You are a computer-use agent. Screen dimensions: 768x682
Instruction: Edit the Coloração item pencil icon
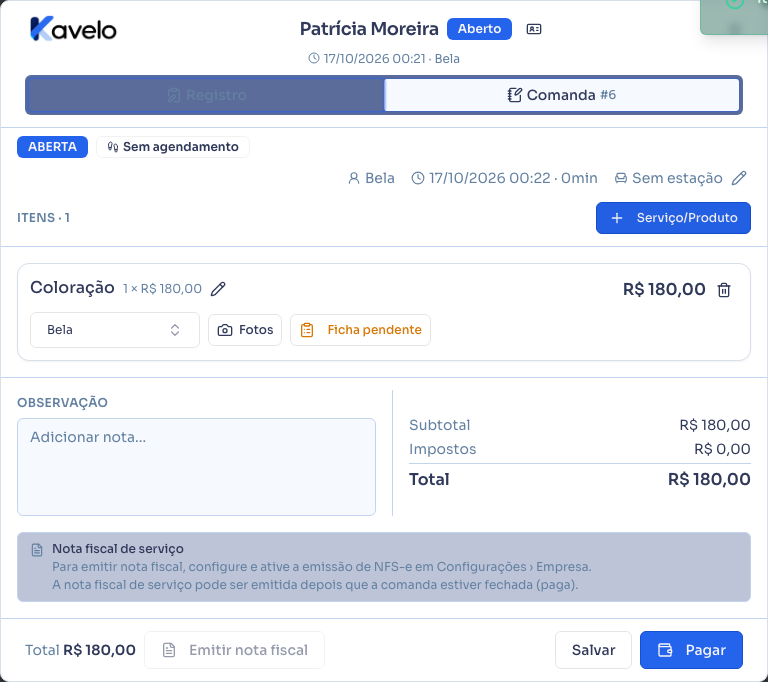pos(218,289)
